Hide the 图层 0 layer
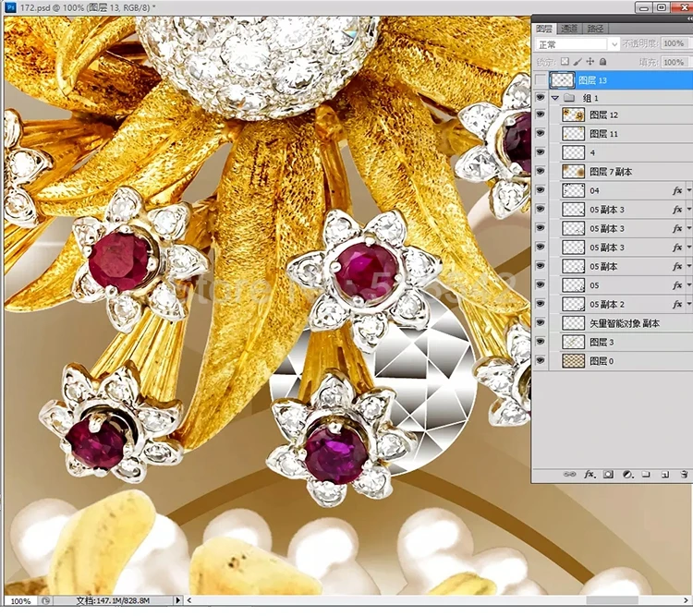 coord(541,361)
